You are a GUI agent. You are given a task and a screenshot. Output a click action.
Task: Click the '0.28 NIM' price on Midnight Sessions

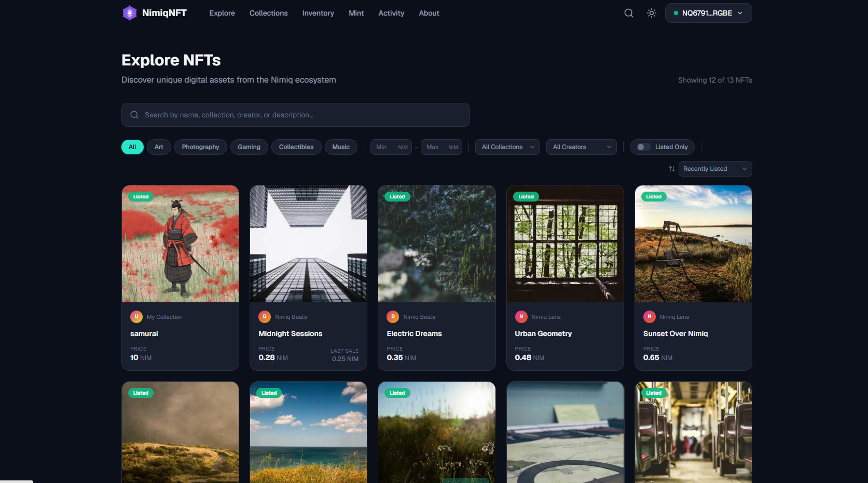click(273, 357)
